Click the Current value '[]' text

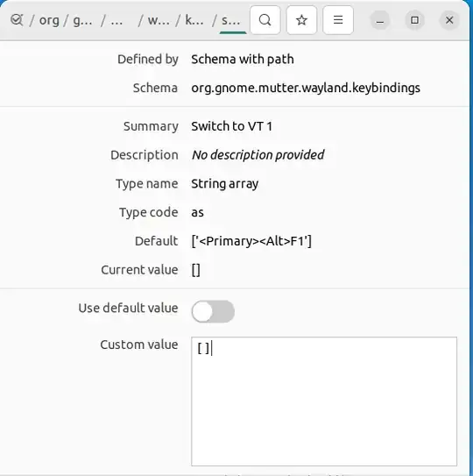[195, 270]
